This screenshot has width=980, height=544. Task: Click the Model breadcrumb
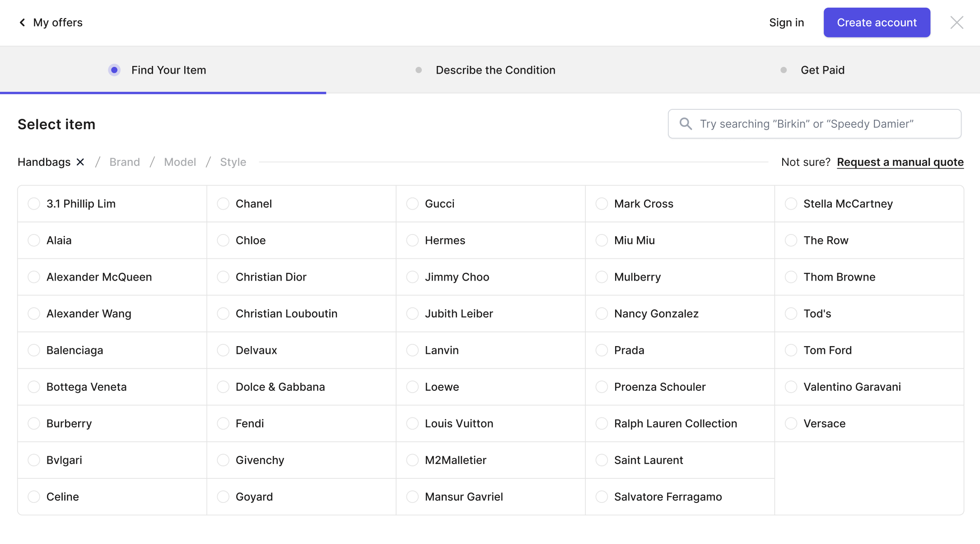click(x=180, y=162)
